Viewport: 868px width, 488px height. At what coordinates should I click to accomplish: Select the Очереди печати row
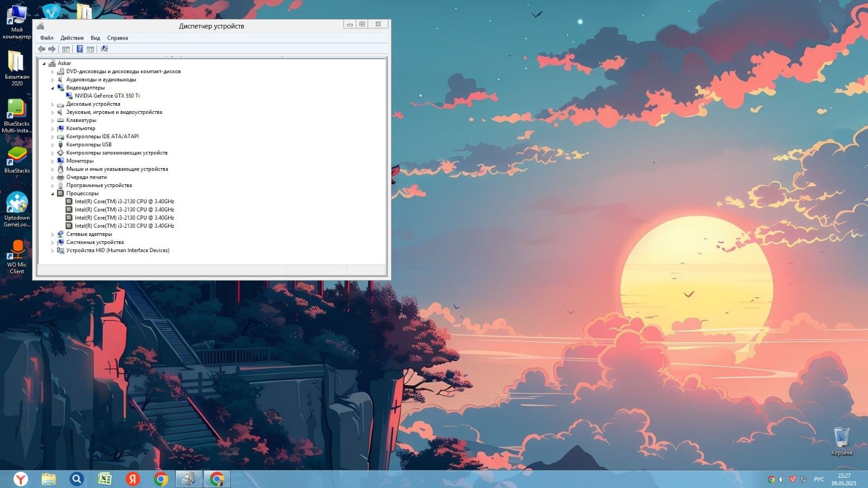[x=86, y=177]
